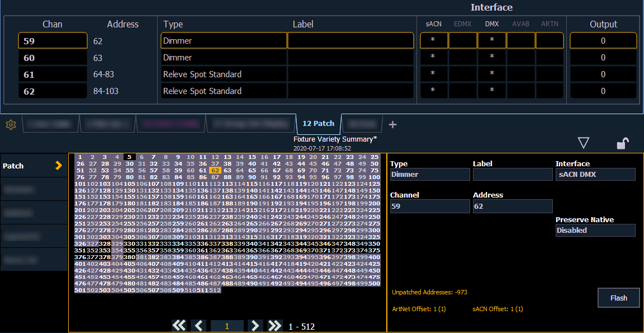This screenshot has height=333, width=644.
Task: Open the Type field showing Dimmer
Action: (430, 175)
